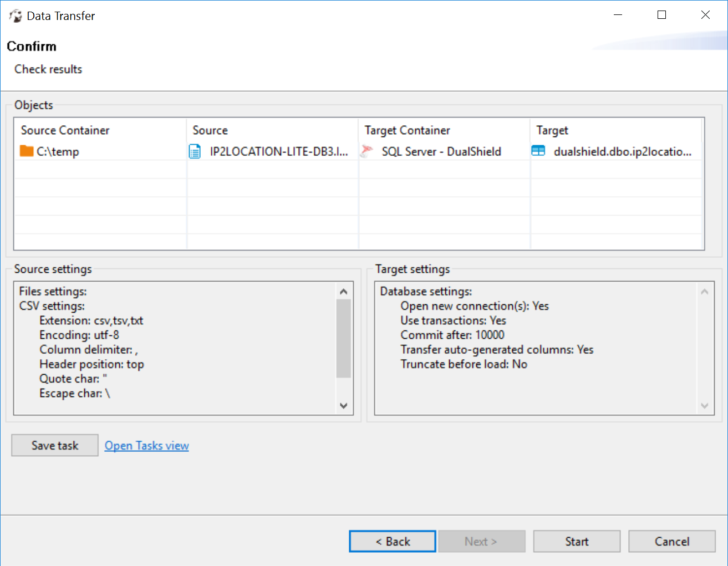Click Source Container column header

(x=65, y=130)
